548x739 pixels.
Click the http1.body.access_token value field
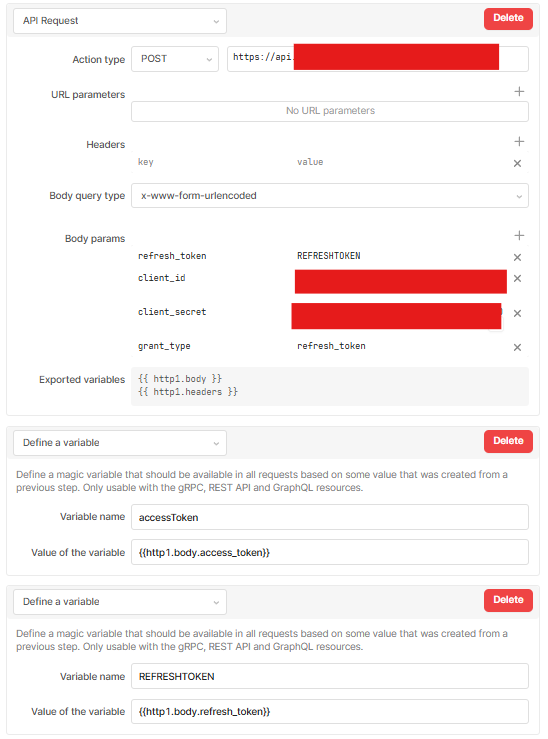point(330,552)
